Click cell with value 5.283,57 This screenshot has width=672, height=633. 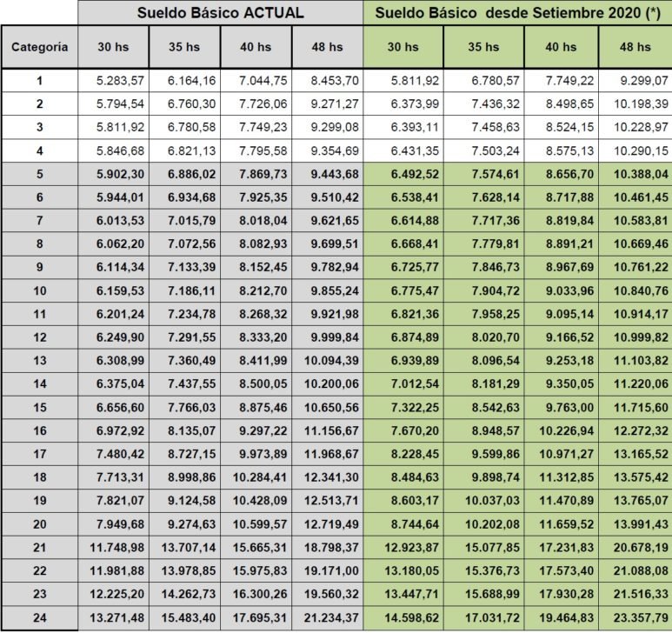(x=114, y=81)
